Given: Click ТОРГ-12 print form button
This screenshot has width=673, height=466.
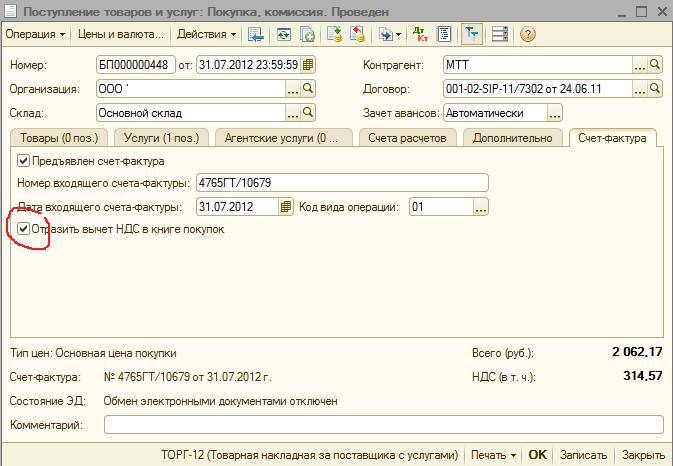Looking at the screenshot, I should point(309,455).
